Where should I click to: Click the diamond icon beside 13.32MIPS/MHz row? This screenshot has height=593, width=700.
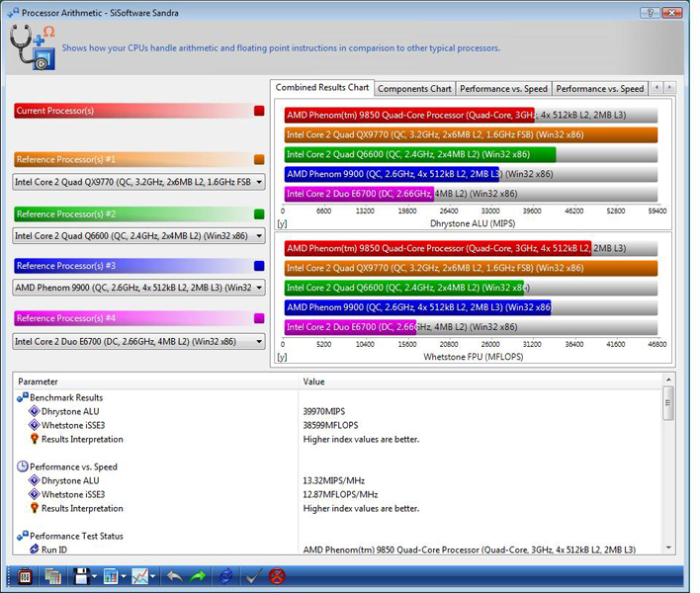[x=35, y=480]
